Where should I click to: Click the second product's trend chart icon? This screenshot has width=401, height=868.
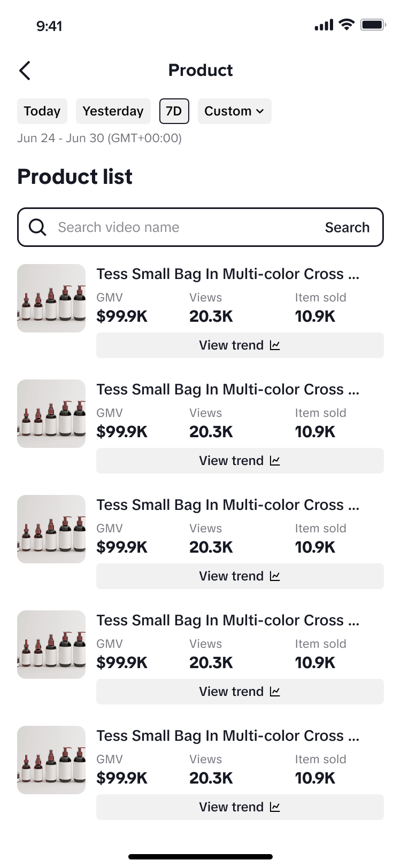coord(275,461)
